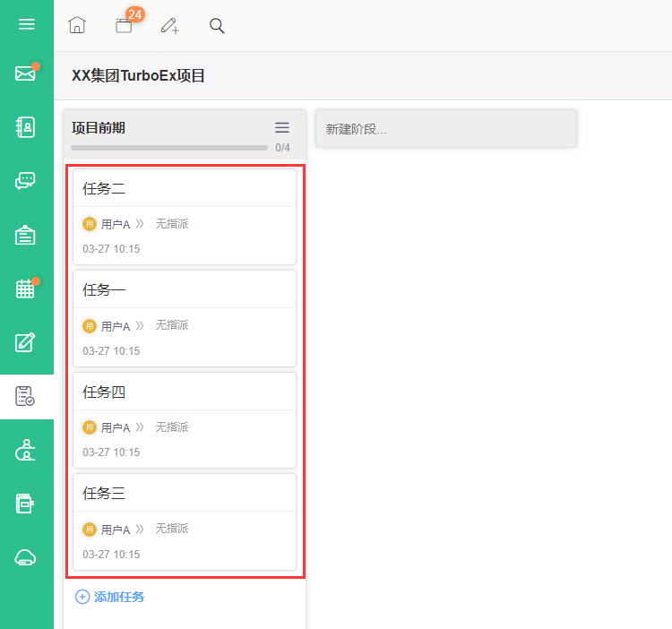The height and width of the screenshot is (629, 672).
Task: Open the 项目前期 stage menu icon
Action: click(x=282, y=128)
